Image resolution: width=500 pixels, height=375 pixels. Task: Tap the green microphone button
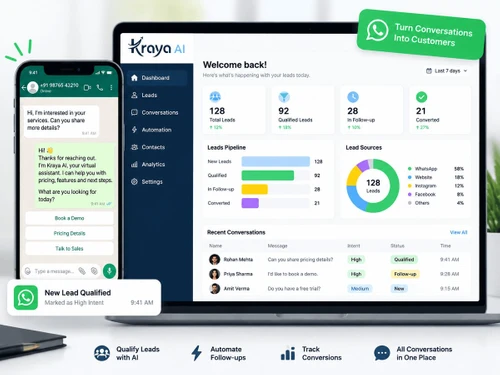tap(109, 271)
